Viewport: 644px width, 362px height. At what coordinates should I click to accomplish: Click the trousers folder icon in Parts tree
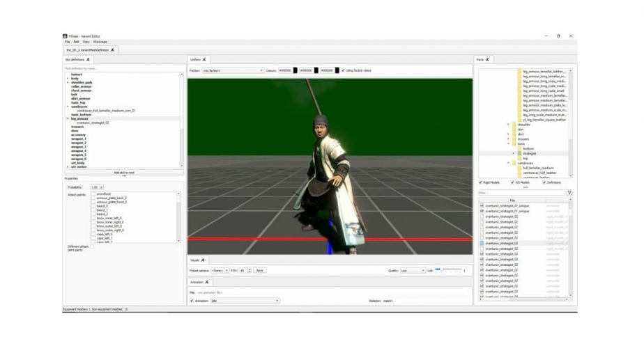(514, 139)
